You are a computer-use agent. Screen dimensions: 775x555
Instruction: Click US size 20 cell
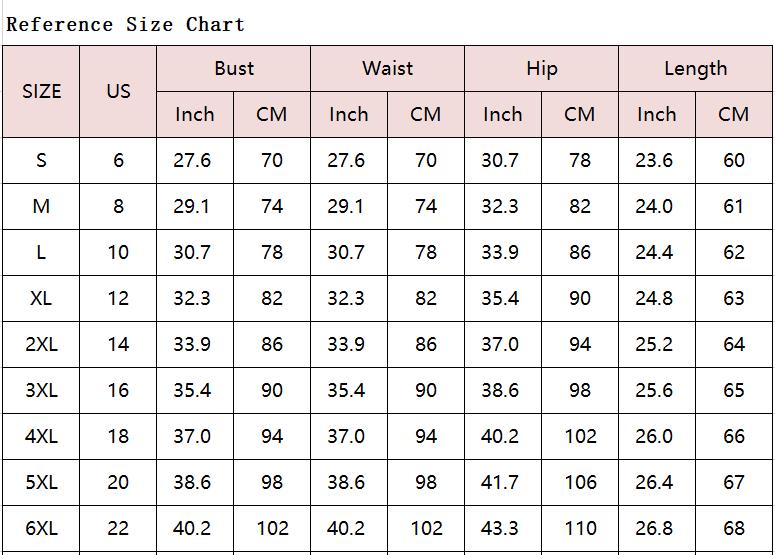[118, 482]
